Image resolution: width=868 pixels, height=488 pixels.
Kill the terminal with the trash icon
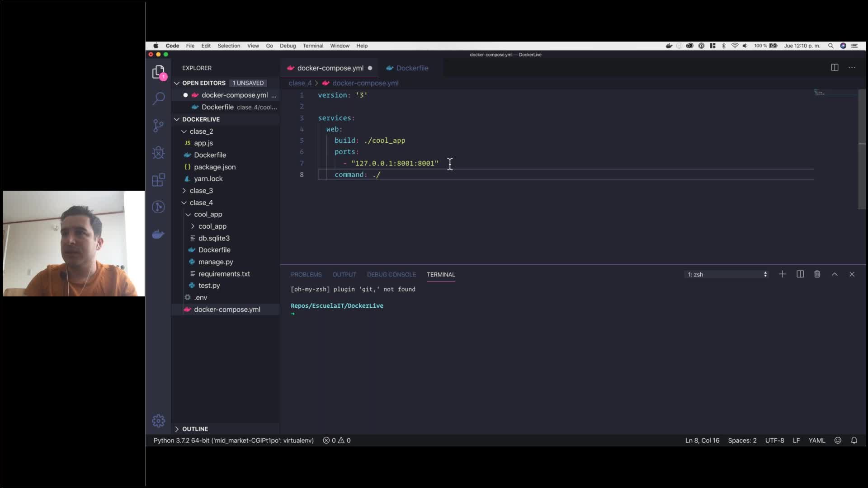(817, 274)
